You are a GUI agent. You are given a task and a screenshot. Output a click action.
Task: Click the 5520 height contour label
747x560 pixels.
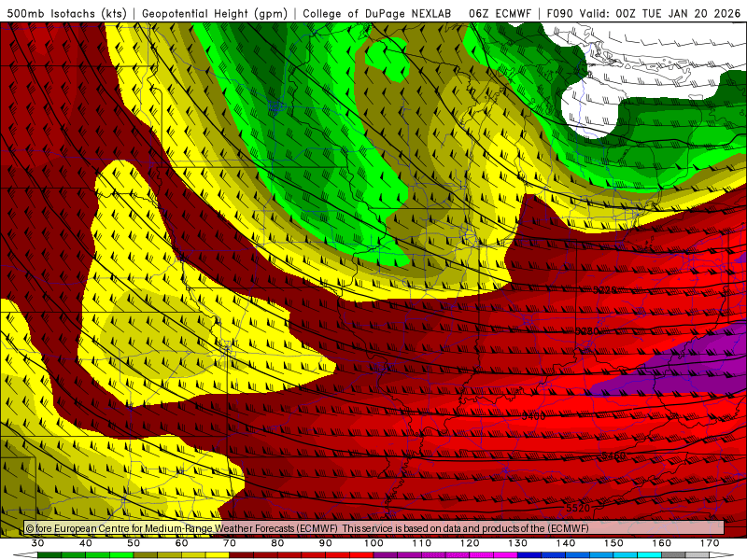578,508
